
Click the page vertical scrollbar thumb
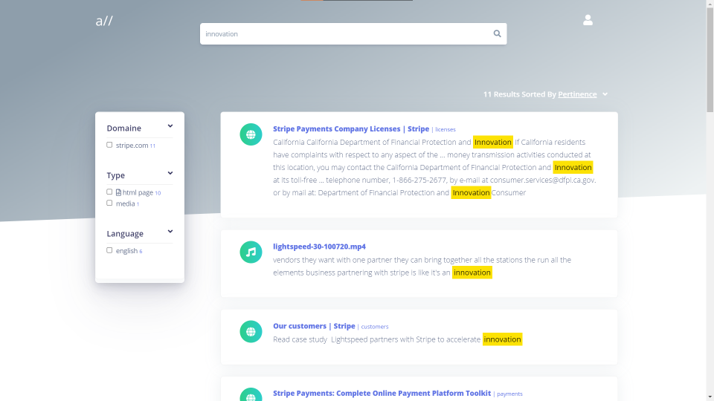pos(710,59)
